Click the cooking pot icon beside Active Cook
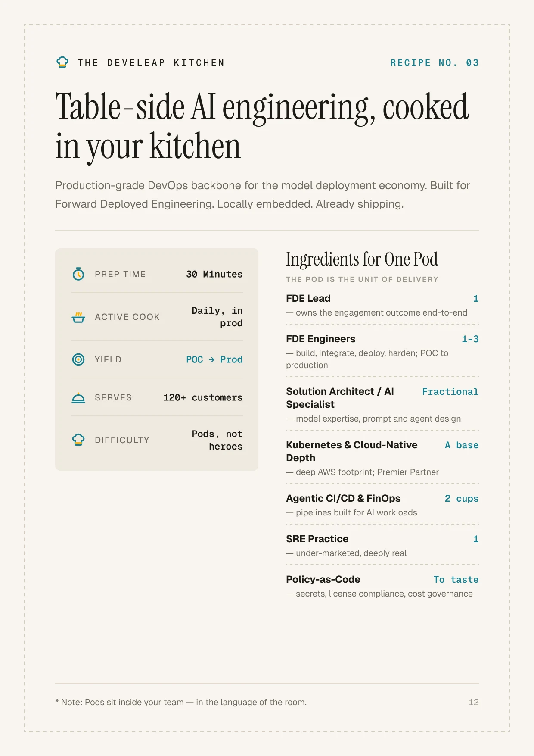This screenshot has width=534, height=756. tap(78, 317)
